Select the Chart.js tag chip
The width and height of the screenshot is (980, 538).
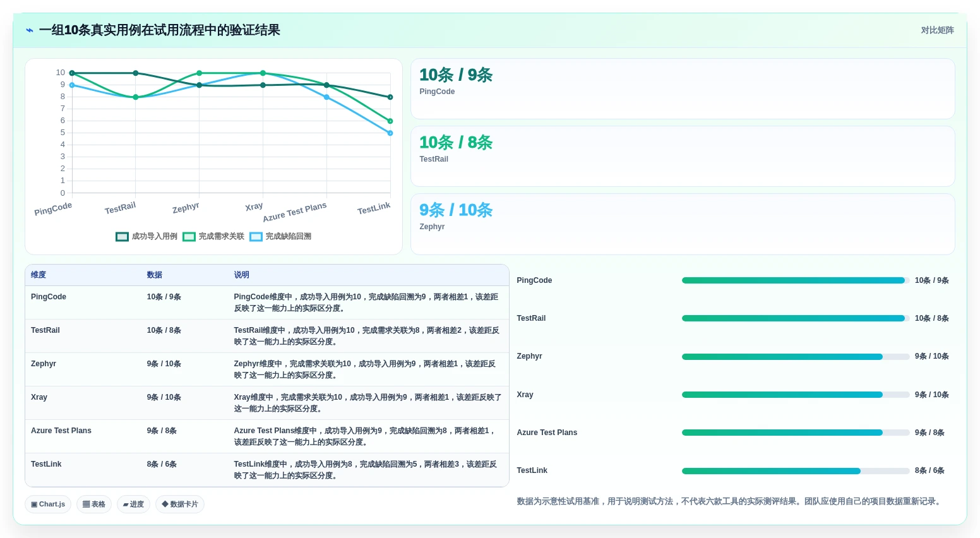point(48,505)
